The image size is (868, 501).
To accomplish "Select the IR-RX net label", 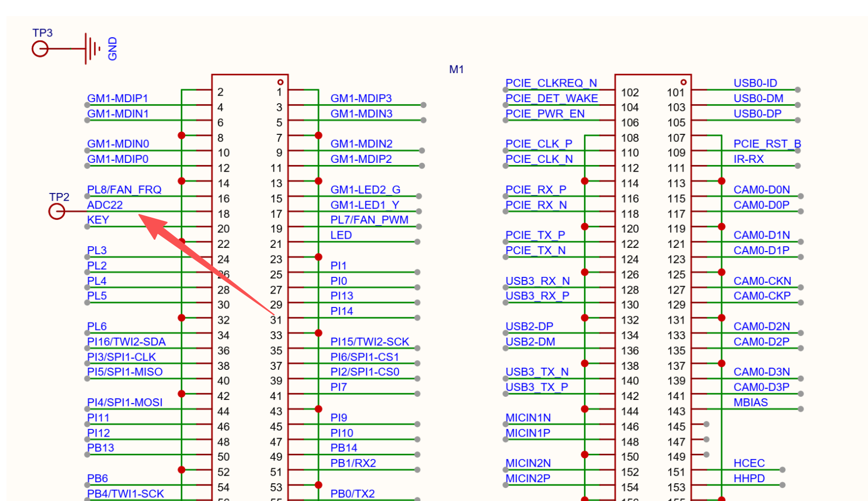I will pos(749,159).
